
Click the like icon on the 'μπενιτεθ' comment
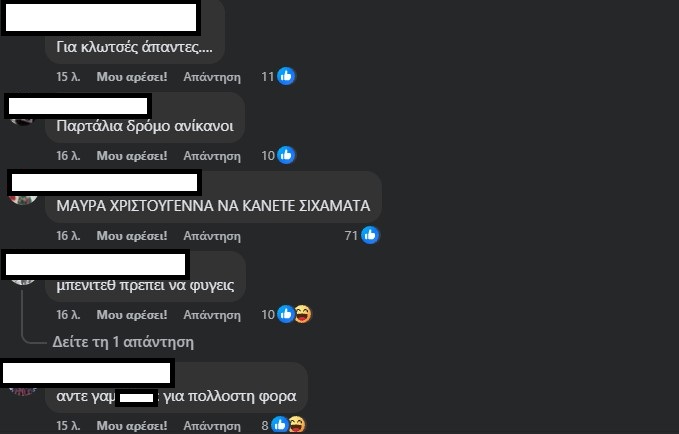click(285, 314)
